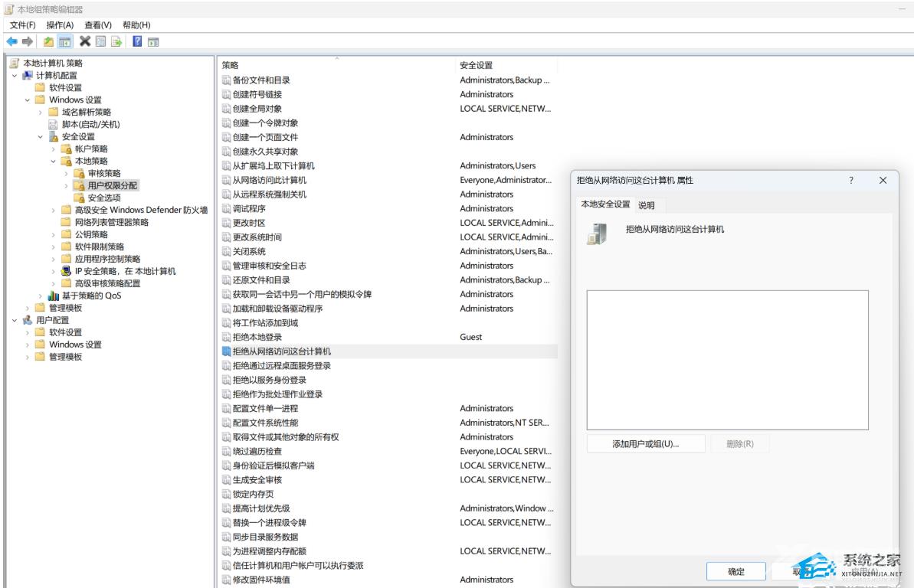Click the policy icon beside 拒绝本地登录

pyautogui.click(x=226, y=337)
